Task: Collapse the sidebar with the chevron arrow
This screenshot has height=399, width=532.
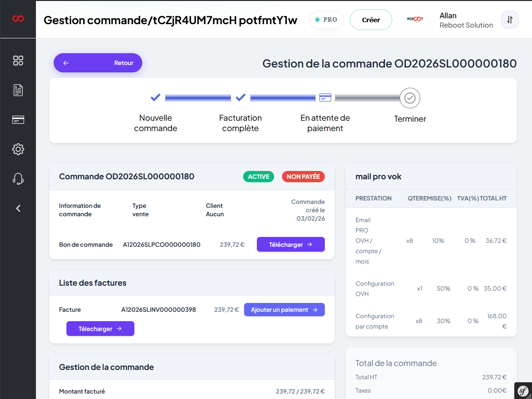Action: [18, 208]
